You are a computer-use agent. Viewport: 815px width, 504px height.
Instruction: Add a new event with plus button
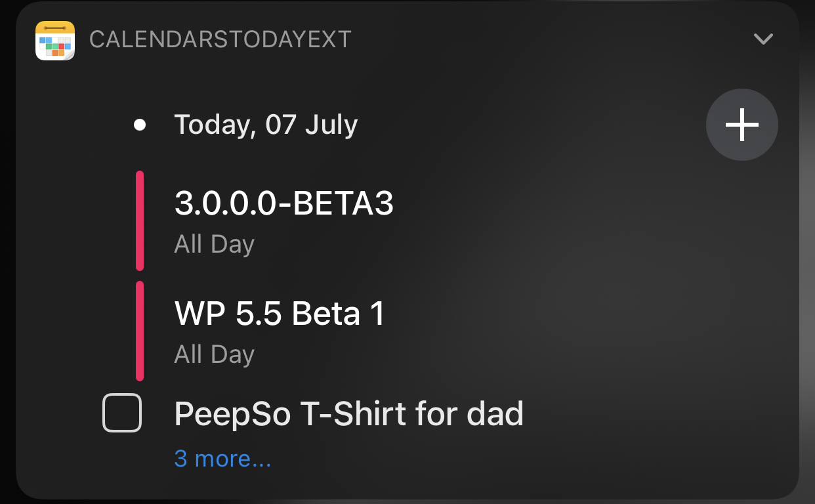(742, 125)
